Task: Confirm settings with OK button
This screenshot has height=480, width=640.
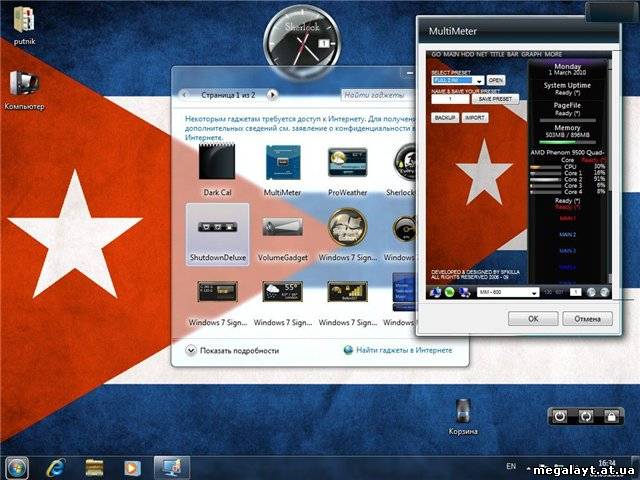Action: point(533,319)
